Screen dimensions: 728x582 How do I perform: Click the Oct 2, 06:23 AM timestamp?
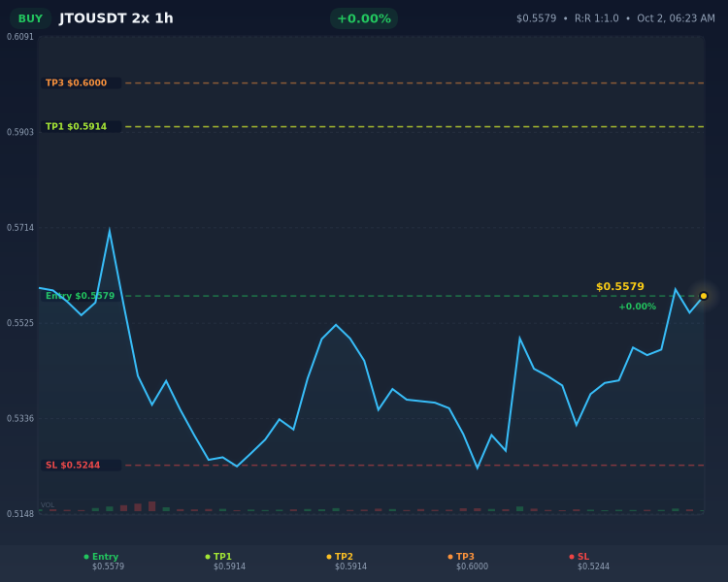click(676, 18)
